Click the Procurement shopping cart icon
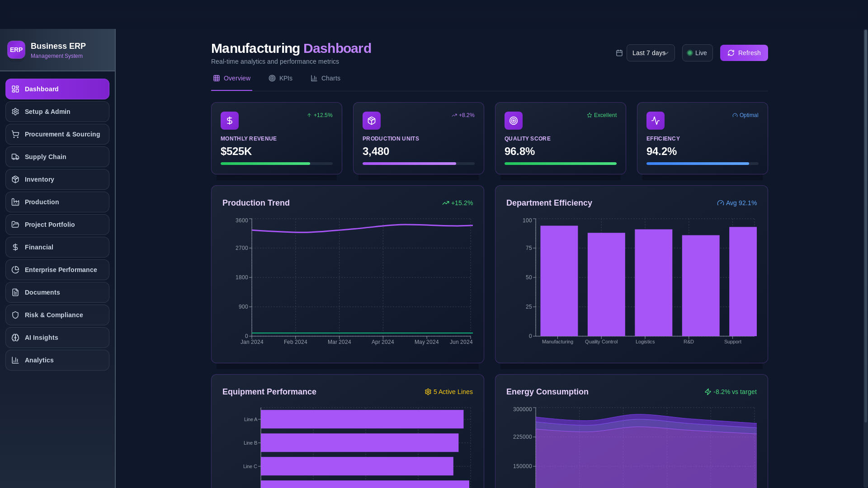868x488 pixels. (x=15, y=134)
